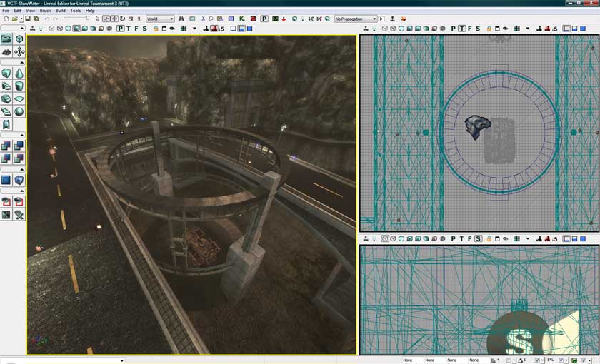Create a Cylinder builder brush

(19, 86)
